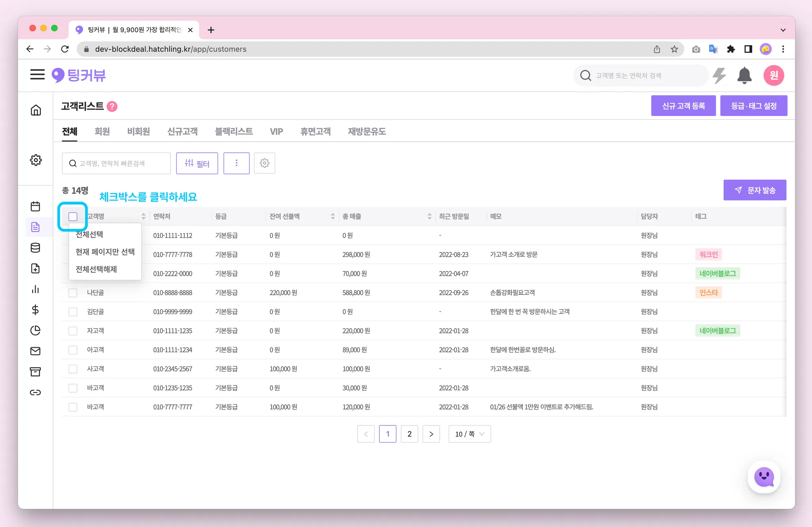Sort by 총 매출 column arrows

coord(429,216)
